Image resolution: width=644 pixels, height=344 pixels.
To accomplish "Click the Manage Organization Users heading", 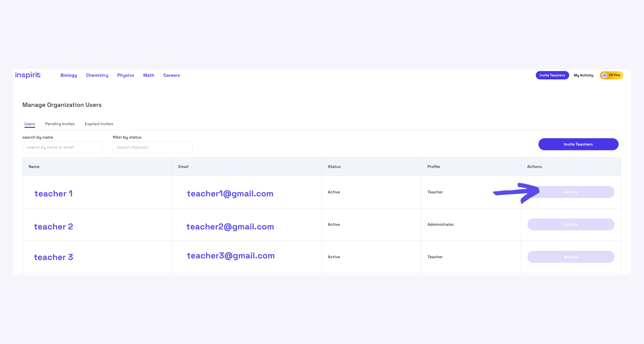I will [x=62, y=105].
